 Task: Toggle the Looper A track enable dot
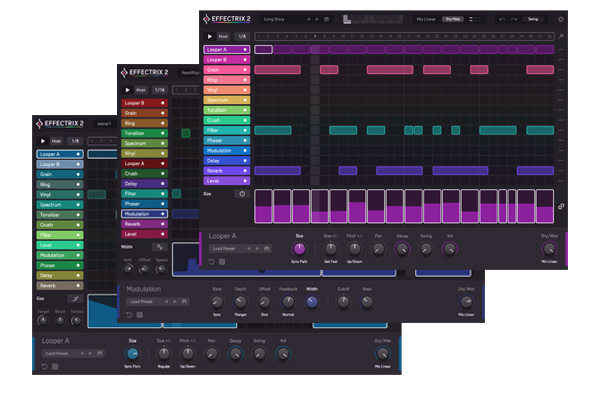click(245, 49)
